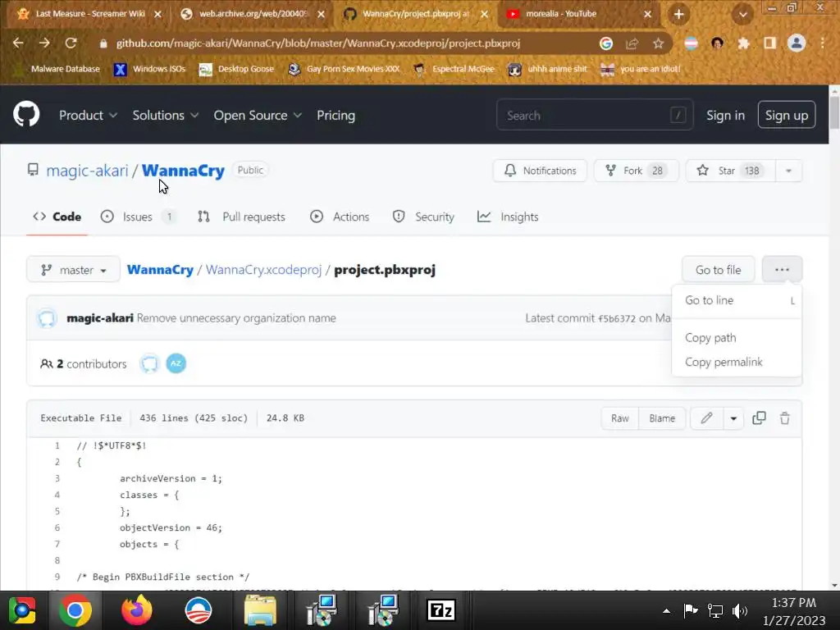Open the Security tab
Image resolution: width=840 pixels, height=630 pixels.
(423, 217)
